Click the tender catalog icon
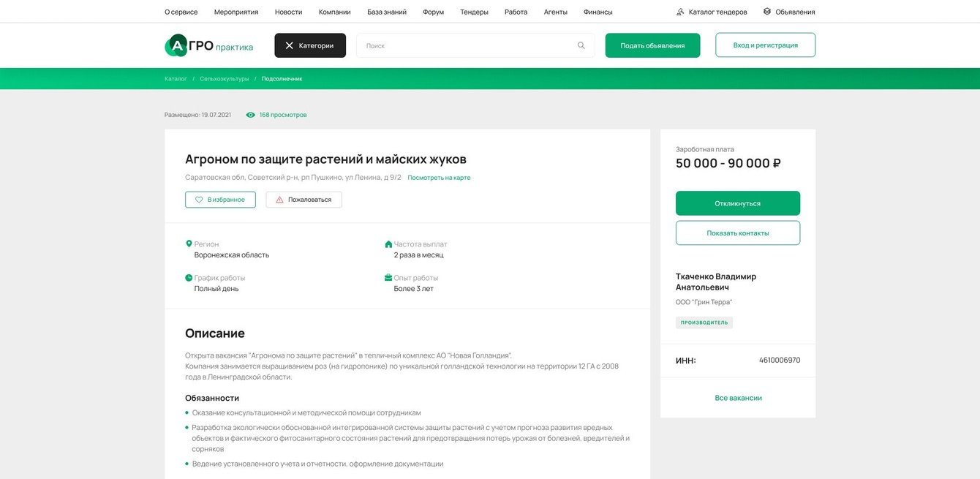The width and height of the screenshot is (980, 479). click(x=680, y=12)
